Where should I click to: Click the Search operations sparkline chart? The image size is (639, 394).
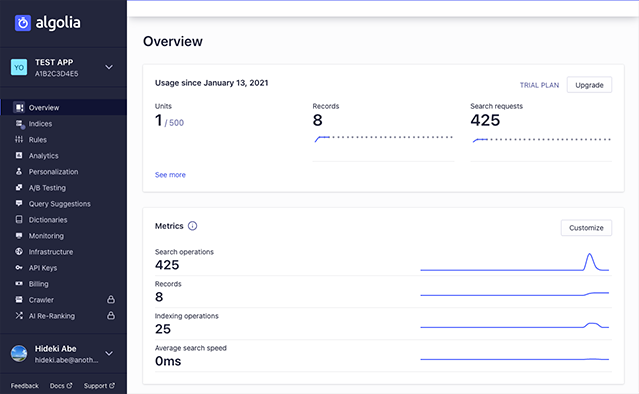[x=515, y=262]
